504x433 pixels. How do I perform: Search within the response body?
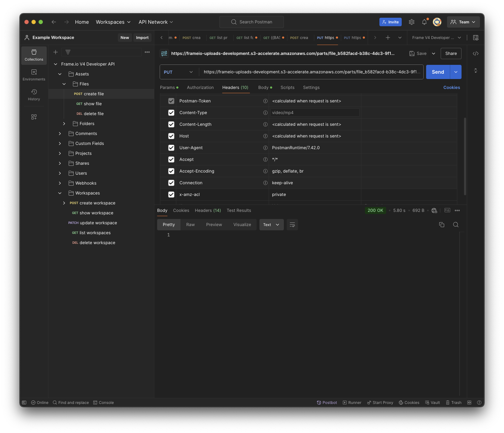coord(456,225)
